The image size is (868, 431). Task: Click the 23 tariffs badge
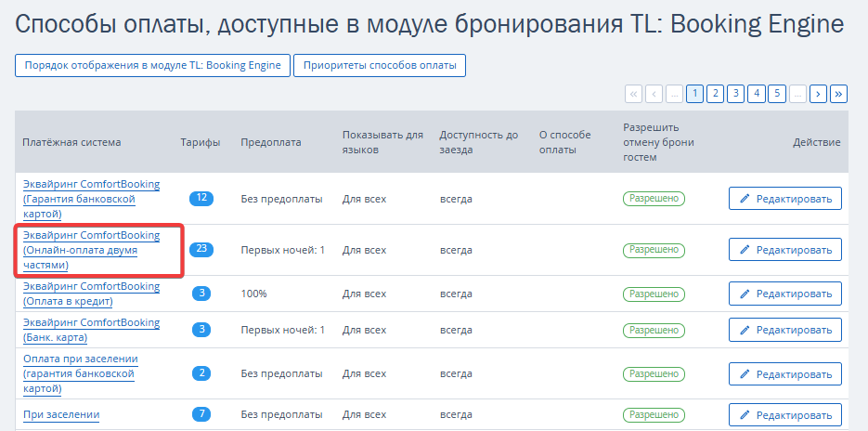tap(201, 249)
